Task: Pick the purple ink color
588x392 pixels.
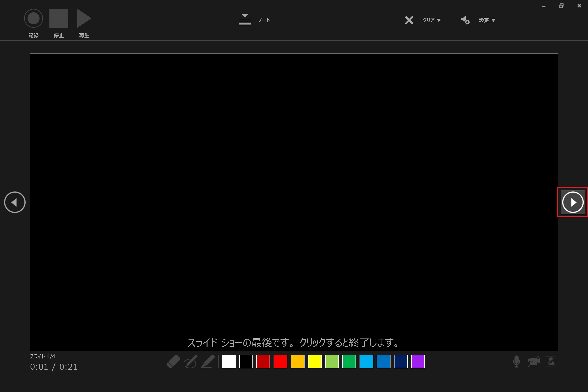Action: [418, 361]
